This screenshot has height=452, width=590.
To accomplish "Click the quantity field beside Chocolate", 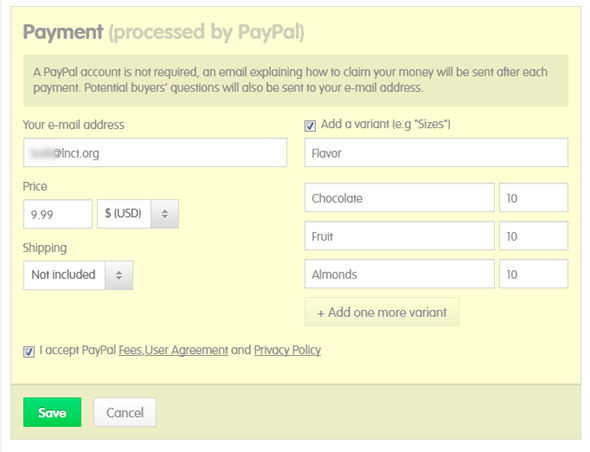I will (x=534, y=198).
